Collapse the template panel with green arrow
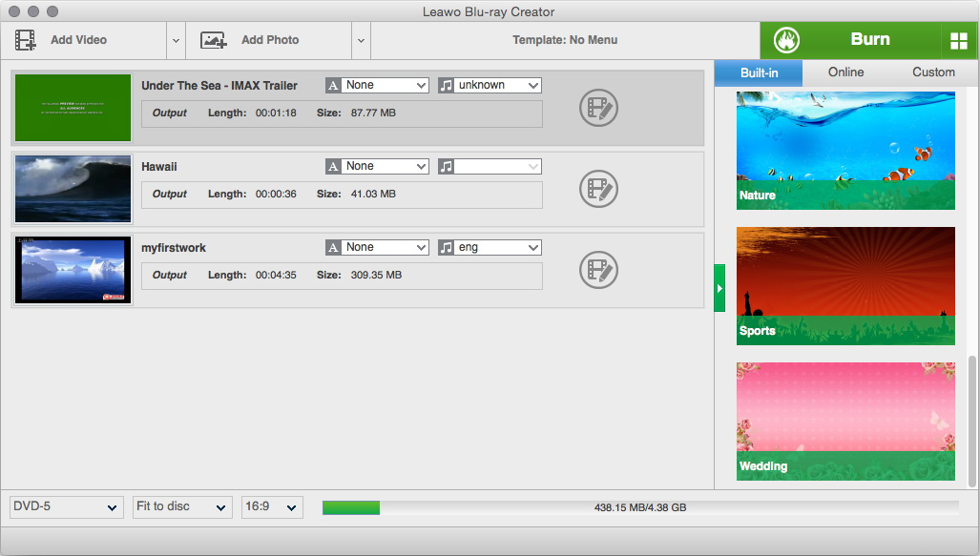Viewport: 980px width, 556px height. click(x=719, y=288)
